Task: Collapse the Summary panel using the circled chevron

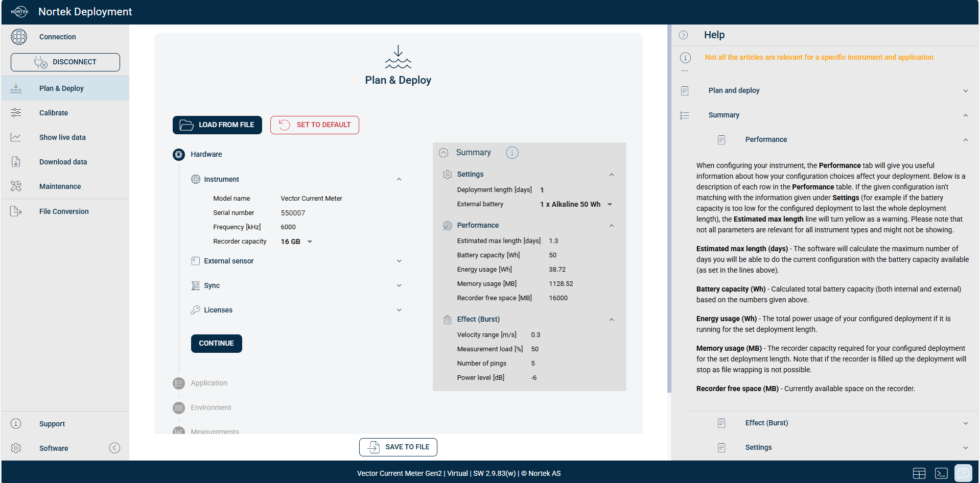Action: (x=444, y=153)
